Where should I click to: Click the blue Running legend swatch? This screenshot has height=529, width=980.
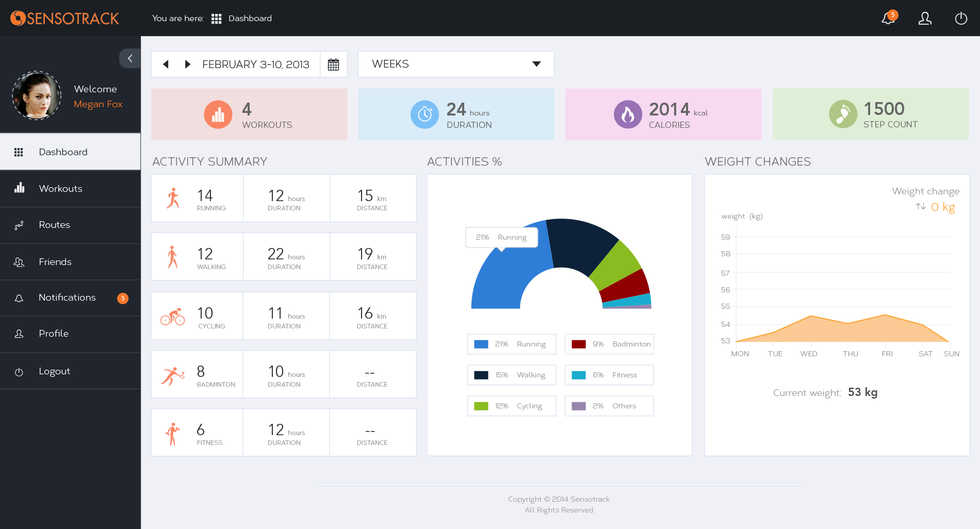click(x=481, y=344)
